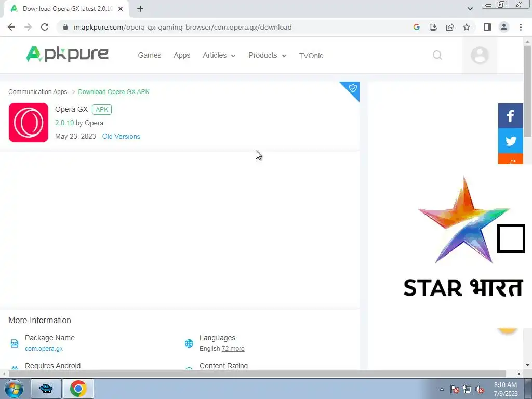Open the APKPure user account avatar
This screenshot has width=532, height=399.
pyautogui.click(x=480, y=55)
